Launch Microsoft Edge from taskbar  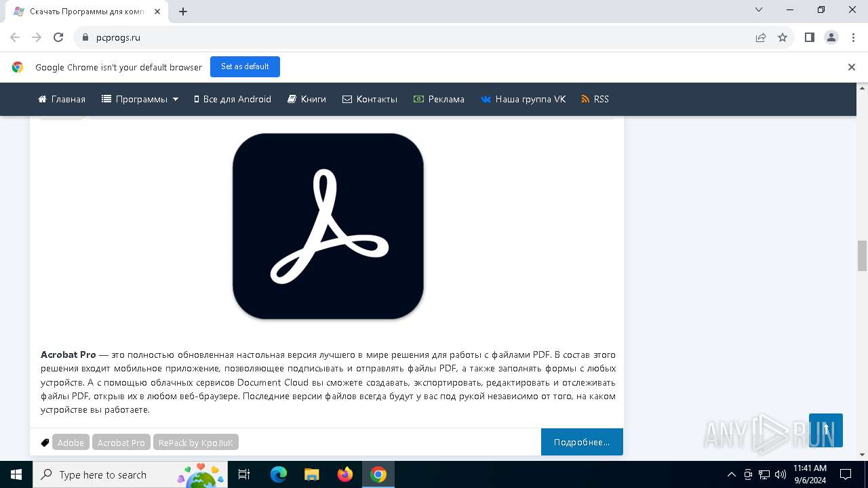pyautogui.click(x=279, y=474)
